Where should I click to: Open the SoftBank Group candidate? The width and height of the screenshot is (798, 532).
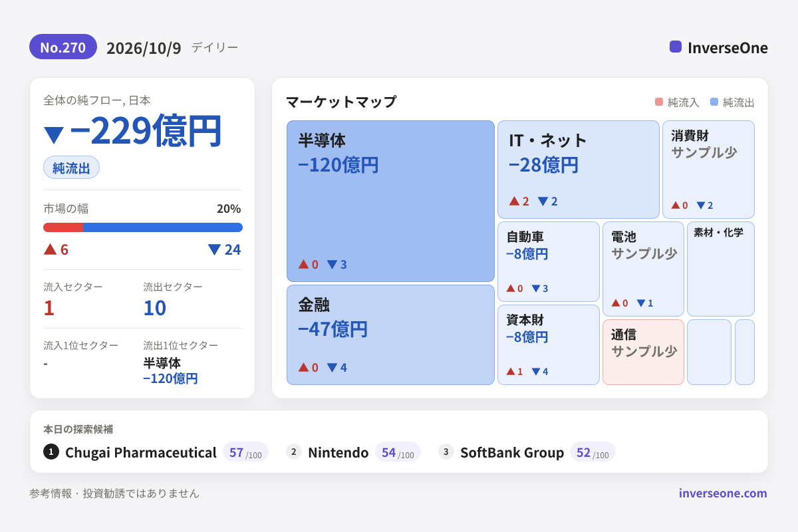point(512,453)
